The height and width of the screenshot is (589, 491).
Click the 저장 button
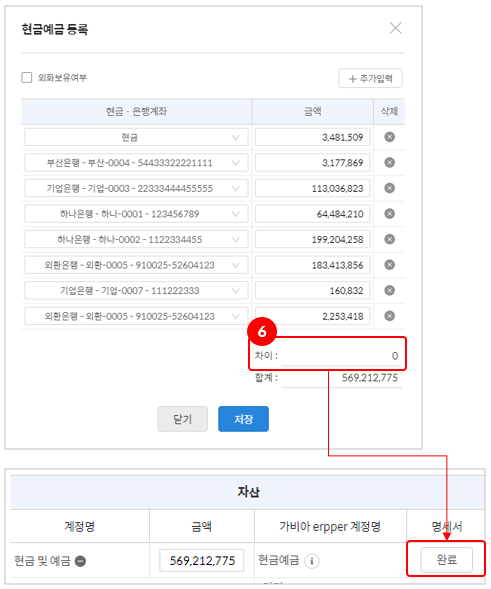[243, 419]
